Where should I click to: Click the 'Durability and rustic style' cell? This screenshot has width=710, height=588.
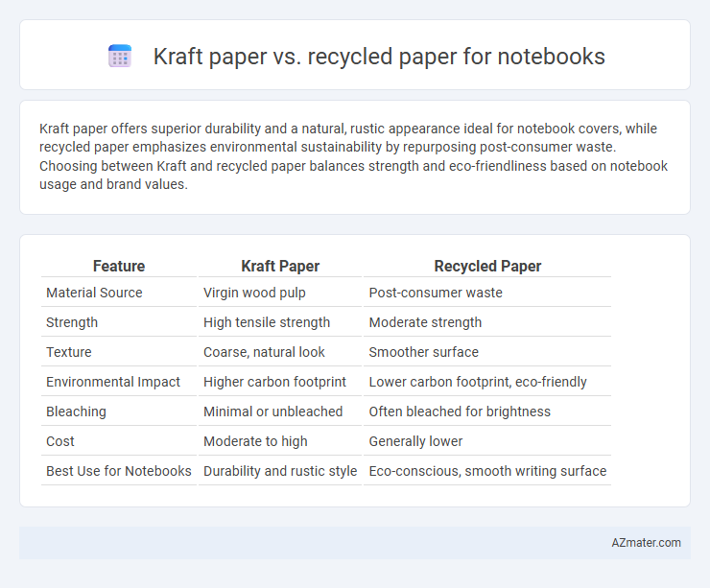(x=280, y=471)
